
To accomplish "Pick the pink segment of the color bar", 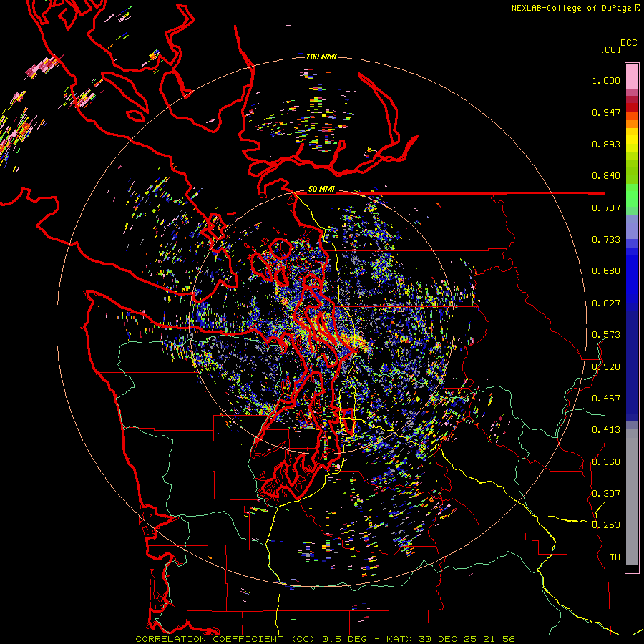I will coord(632,77).
